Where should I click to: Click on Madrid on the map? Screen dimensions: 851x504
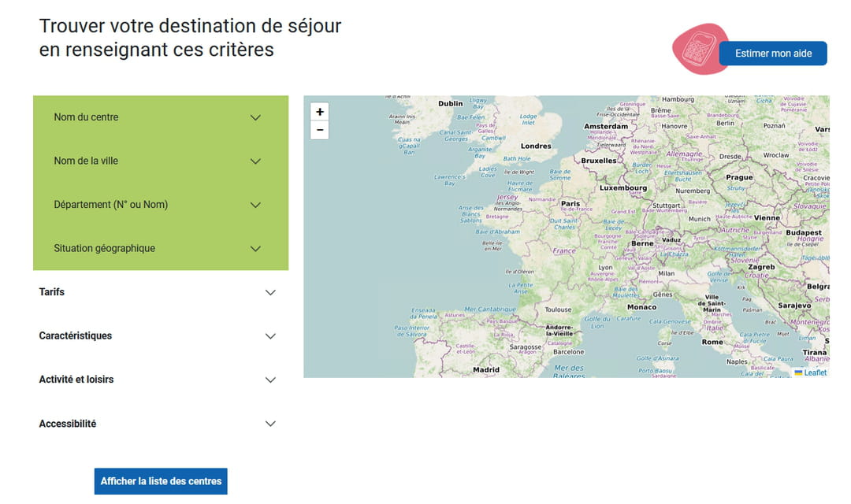486,369
